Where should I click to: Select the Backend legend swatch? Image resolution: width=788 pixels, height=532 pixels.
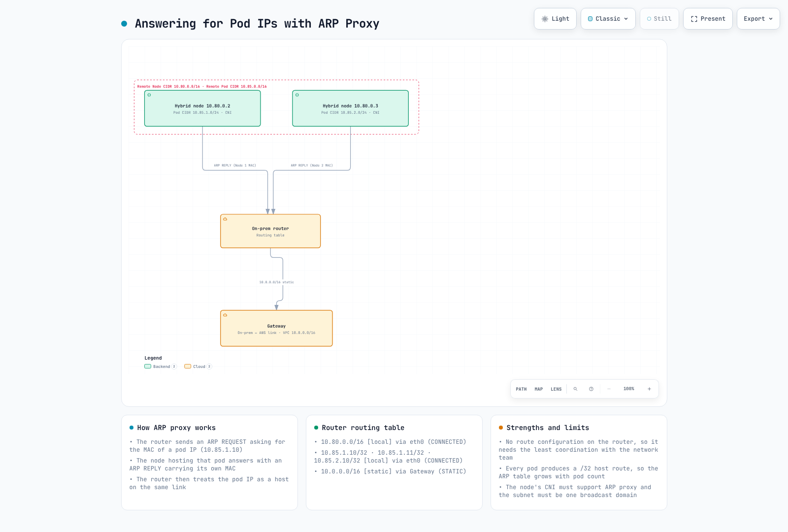(148, 366)
